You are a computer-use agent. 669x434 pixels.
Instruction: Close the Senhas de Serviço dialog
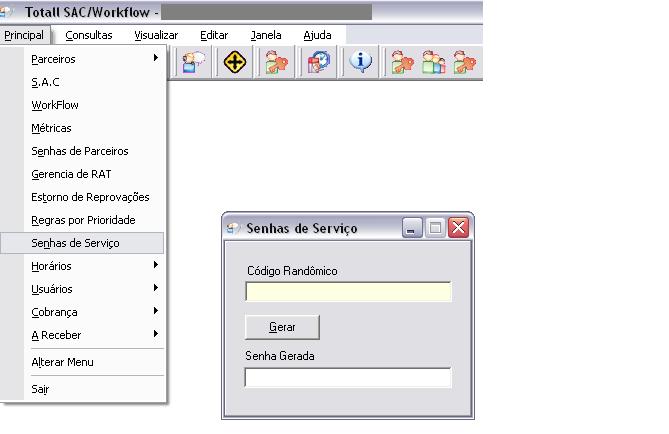[x=459, y=228]
